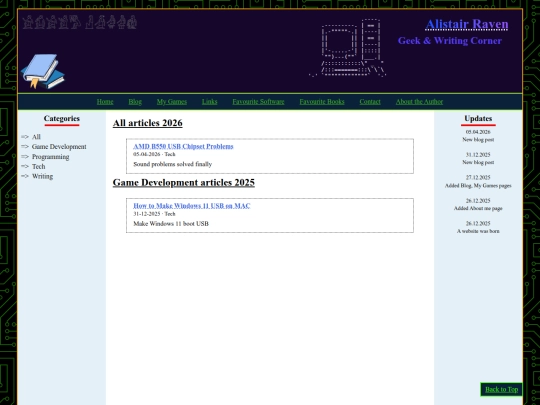The image size is (540, 405).
Task: Click the 31.12.2025 update date
Action: pyautogui.click(x=478, y=155)
